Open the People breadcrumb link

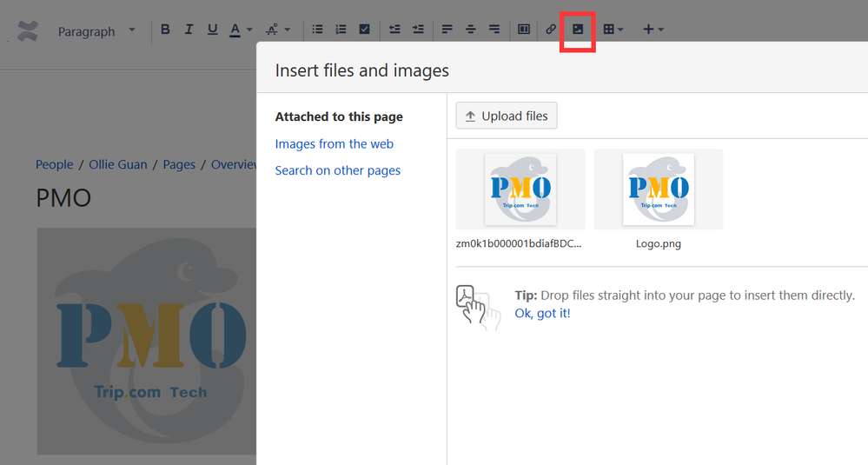[54, 164]
